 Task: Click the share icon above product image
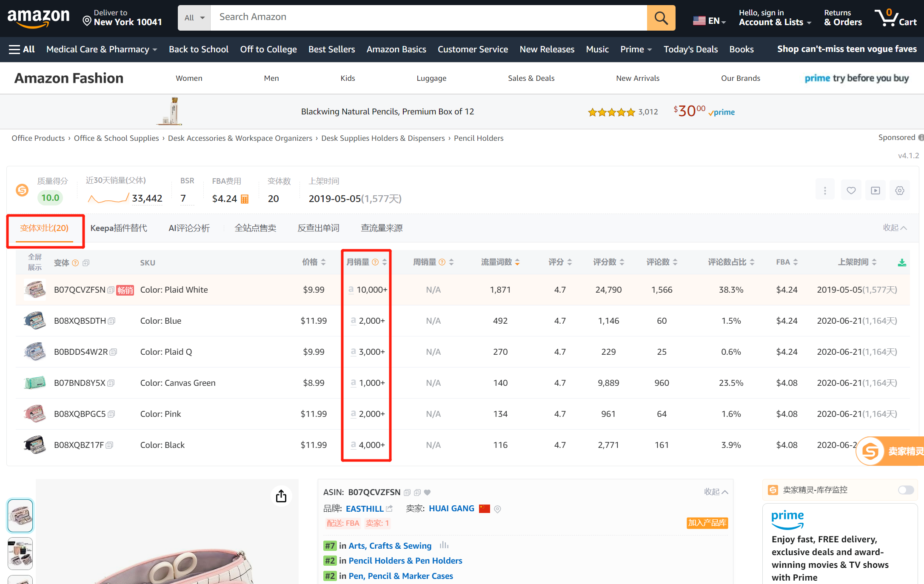[x=281, y=496]
